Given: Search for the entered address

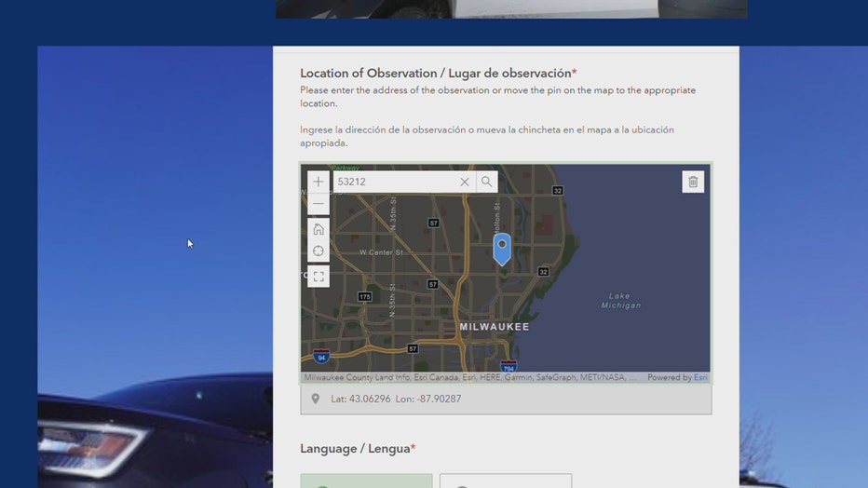Looking at the screenshot, I should pyautogui.click(x=486, y=182).
